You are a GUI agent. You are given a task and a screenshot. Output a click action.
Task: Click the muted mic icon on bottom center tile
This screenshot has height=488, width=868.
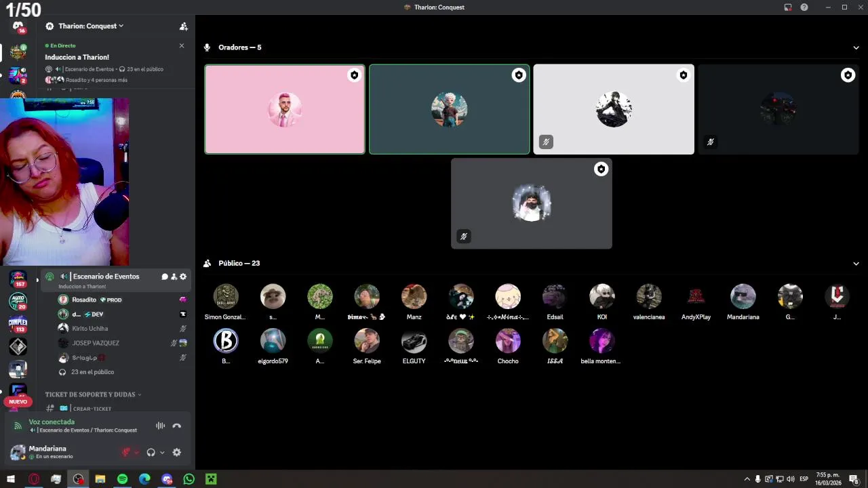tap(463, 237)
